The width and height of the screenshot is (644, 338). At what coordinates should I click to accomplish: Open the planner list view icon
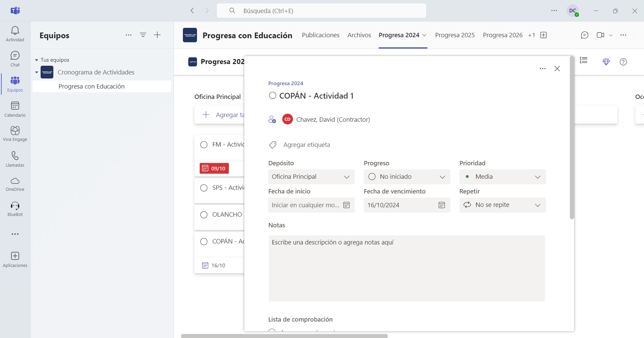point(584,61)
